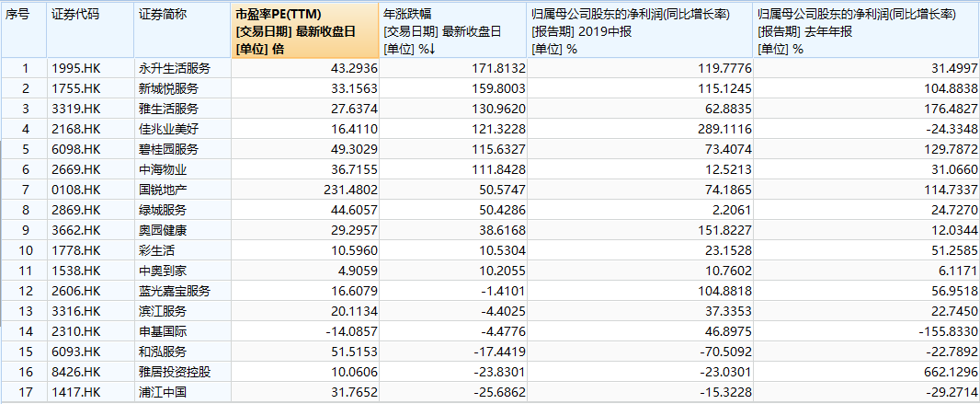Screen dimensions: 980x404
Task: Click the name 中海物业
Action: [x=163, y=169]
